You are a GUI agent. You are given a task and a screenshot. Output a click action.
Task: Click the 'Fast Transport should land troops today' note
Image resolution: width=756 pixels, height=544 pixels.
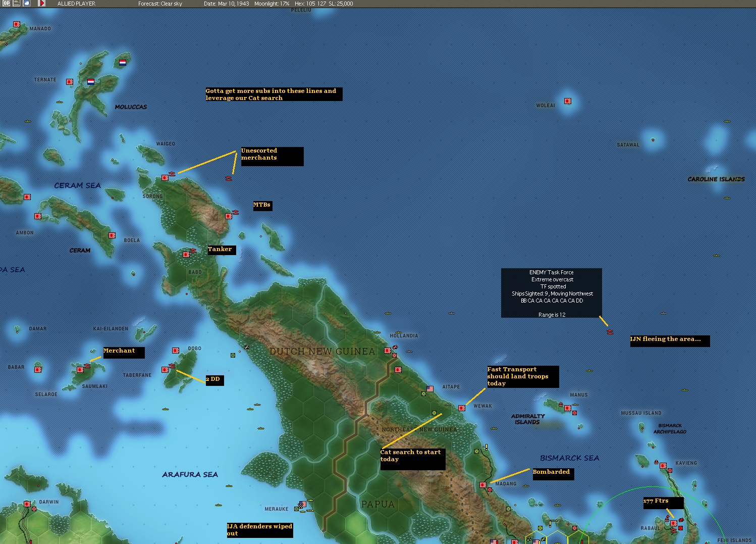(523, 377)
